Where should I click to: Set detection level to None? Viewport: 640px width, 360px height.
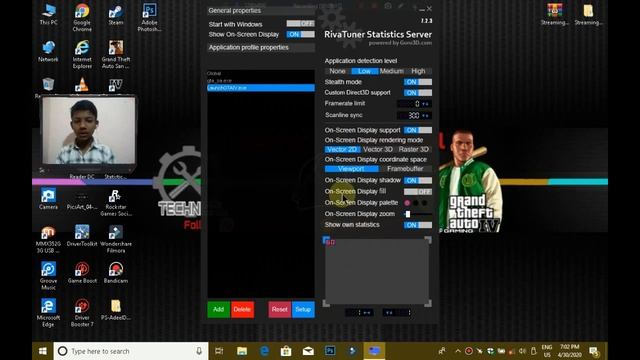[338, 71]
